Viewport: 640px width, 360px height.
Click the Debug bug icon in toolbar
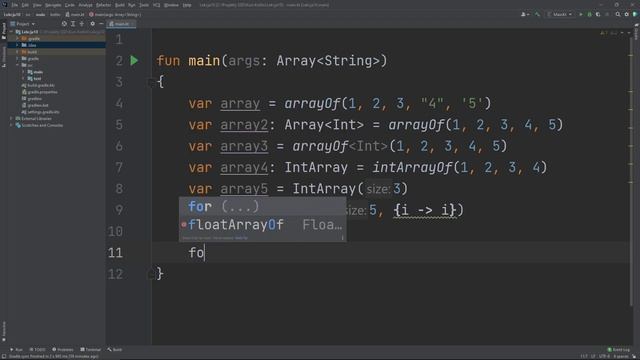point(589,14)
